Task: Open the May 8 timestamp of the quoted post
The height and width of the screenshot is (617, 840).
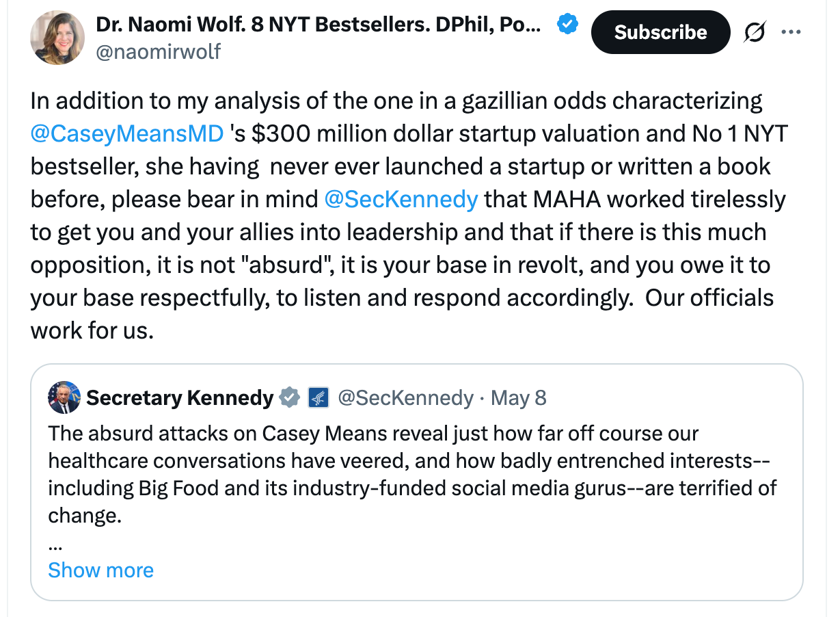Action: point(519,397)
